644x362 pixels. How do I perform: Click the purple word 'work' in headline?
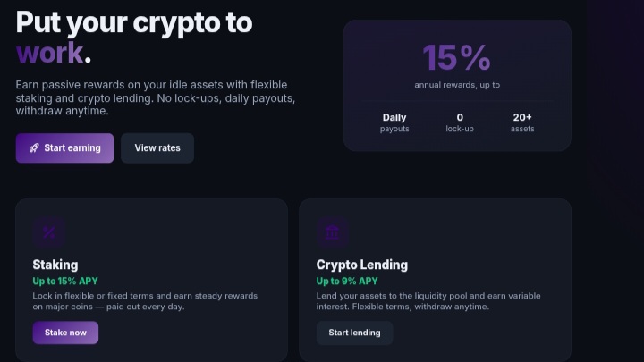tap(50, 53)
